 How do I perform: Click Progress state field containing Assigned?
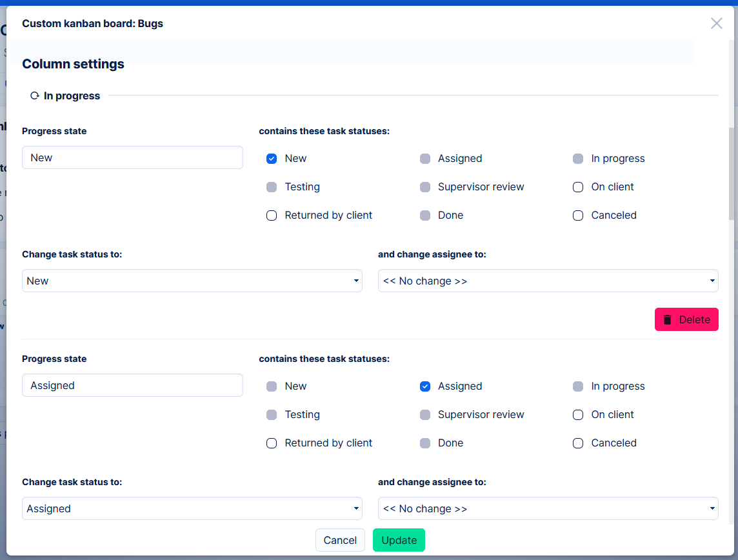pyautogui.click(x=132, y=385)
